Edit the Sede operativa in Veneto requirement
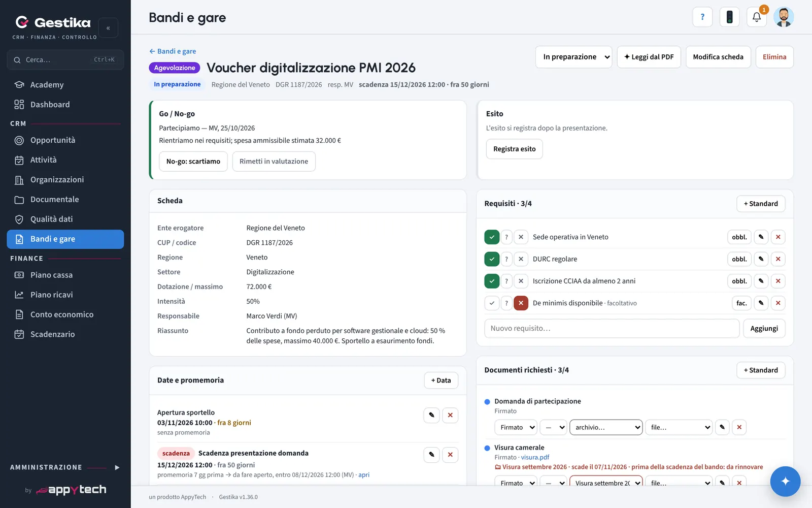 [x=761, y=237]
